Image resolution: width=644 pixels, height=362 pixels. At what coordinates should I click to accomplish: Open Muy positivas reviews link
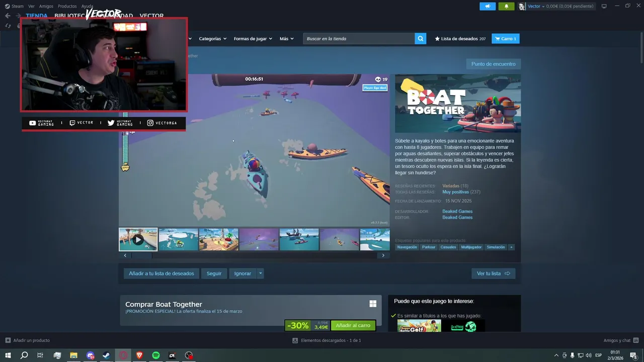[455, 192]
